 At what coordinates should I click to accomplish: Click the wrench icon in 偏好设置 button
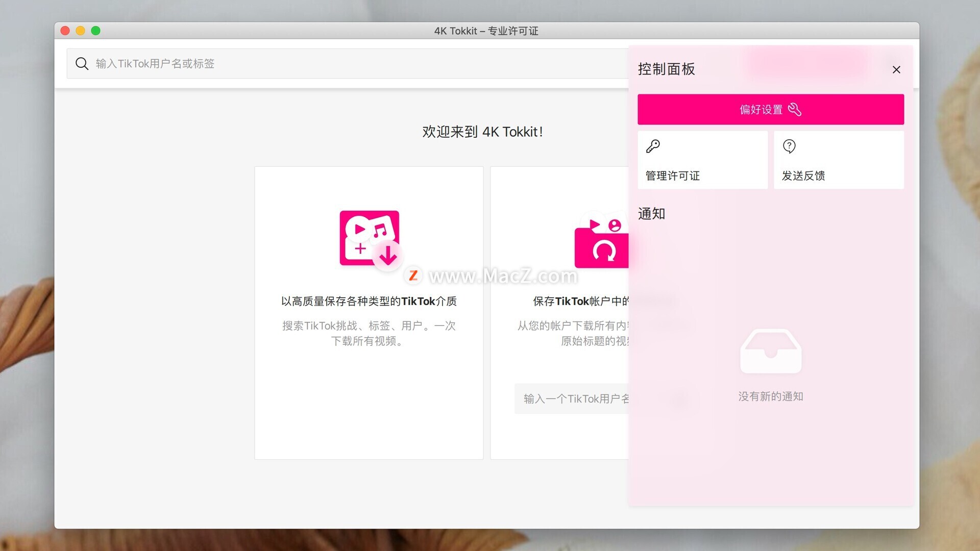795,109
